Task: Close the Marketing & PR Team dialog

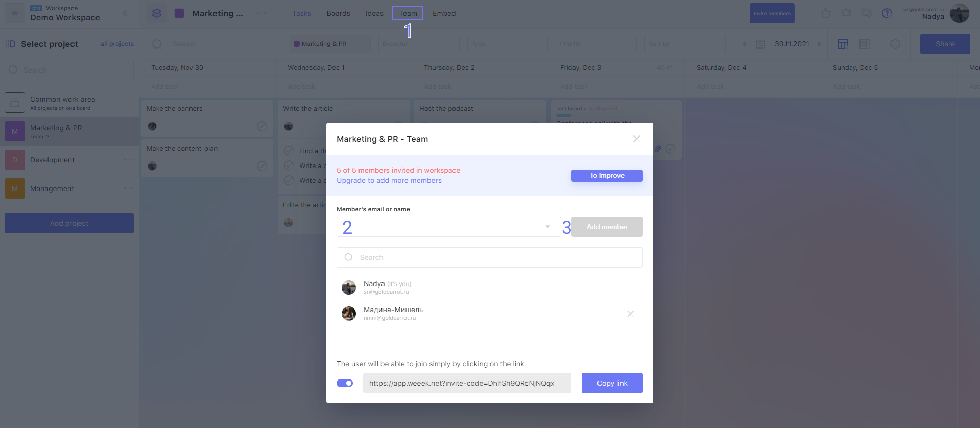Action: pyautogui.click(x=636, y=139)
